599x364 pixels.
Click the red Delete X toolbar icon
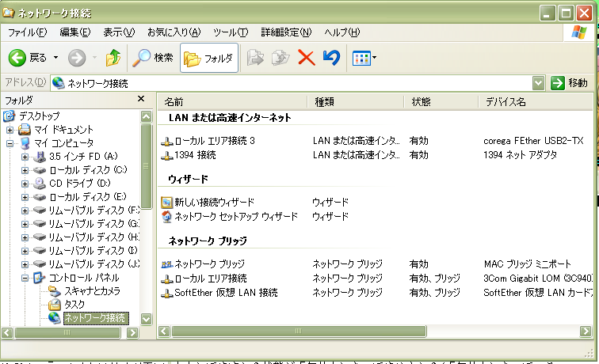coord(306,58)
